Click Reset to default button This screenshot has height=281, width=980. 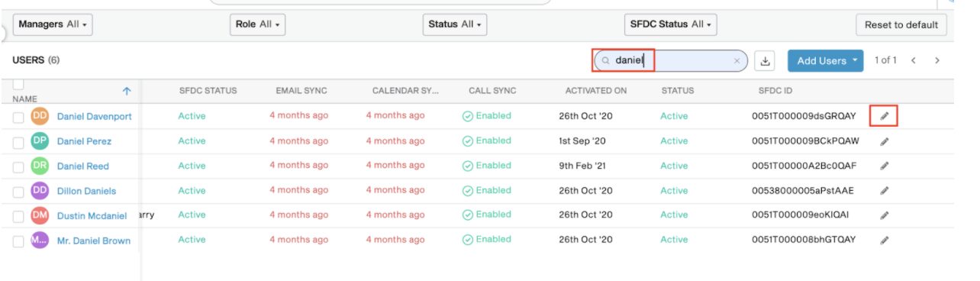coord(901,24)
